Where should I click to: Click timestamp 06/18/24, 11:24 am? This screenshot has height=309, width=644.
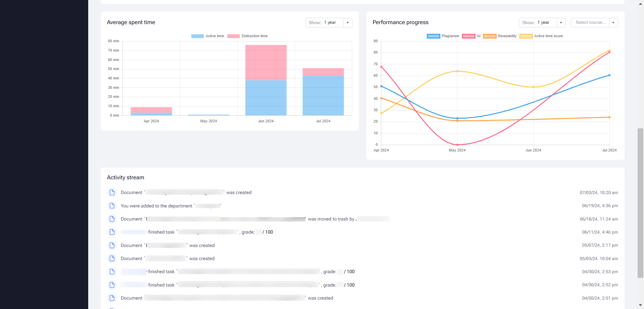pyautogui.click(x=599, y=219)
